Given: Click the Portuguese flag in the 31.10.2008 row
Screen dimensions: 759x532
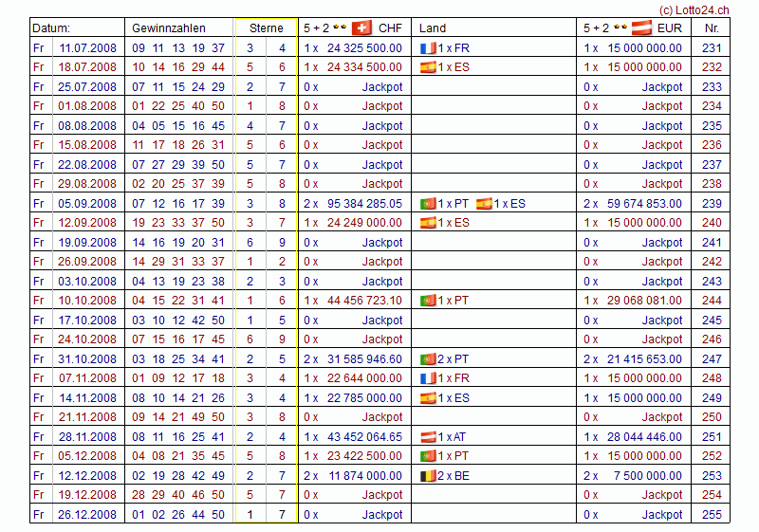Looking at the screenshot, I should tap(428, 359).
